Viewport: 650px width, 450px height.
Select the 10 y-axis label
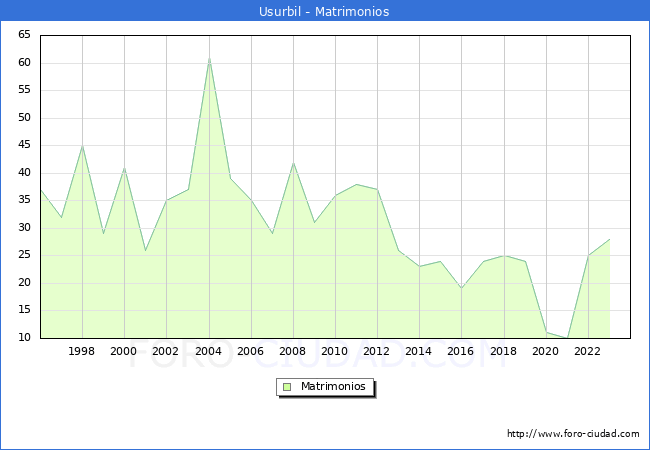(x=24, y=337)
